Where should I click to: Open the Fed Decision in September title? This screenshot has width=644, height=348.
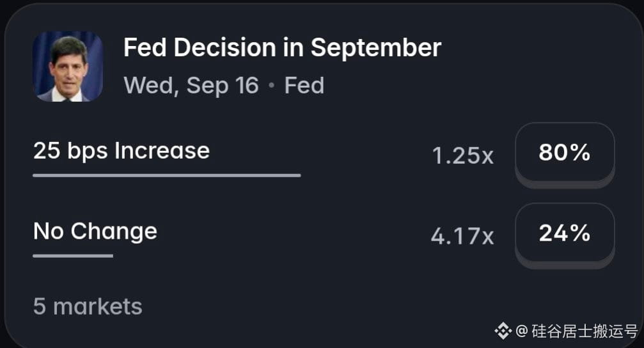click(x=282, y=48)
